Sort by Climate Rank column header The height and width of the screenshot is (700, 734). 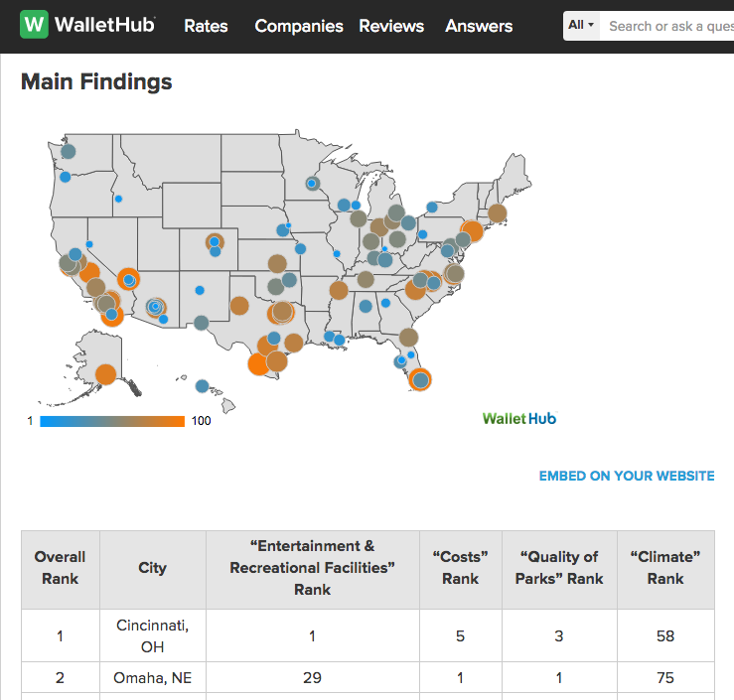(x=665, y=570)
